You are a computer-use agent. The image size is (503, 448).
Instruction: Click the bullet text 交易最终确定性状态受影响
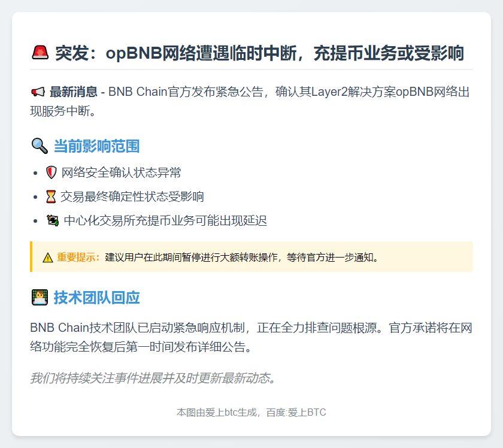click(x=132, y=197)
